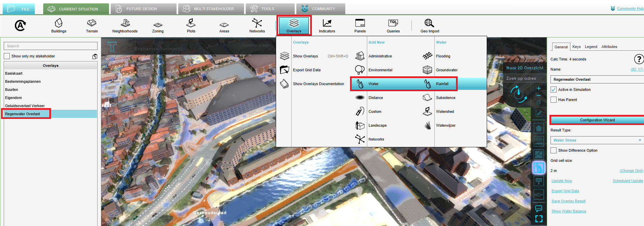Open the help question mark icon
Screen dimensions: 644x226
[x=639, y=59]
